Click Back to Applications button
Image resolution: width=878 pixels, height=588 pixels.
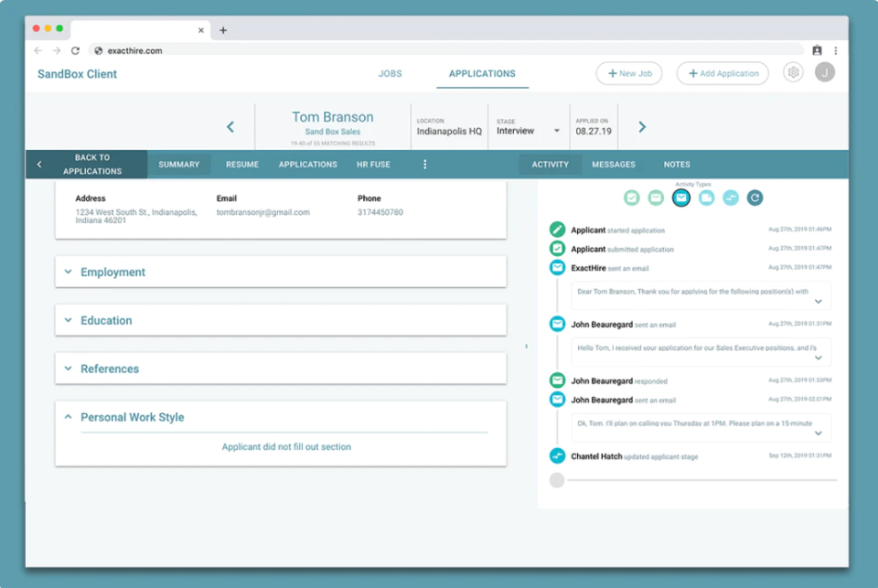tap(86, 164)
